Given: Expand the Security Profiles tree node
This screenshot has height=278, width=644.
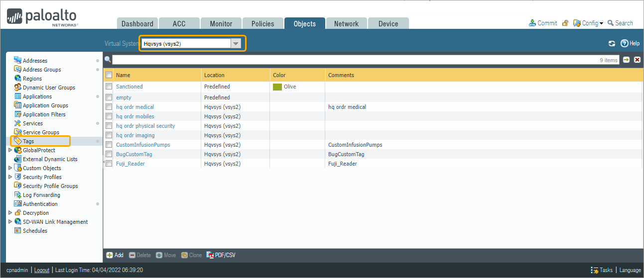Looking at the screenshot, I should tap(10, 177).
